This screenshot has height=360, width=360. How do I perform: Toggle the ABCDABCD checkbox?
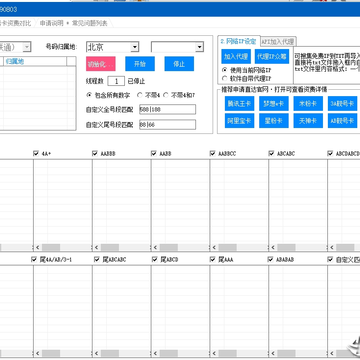point(330,153)
